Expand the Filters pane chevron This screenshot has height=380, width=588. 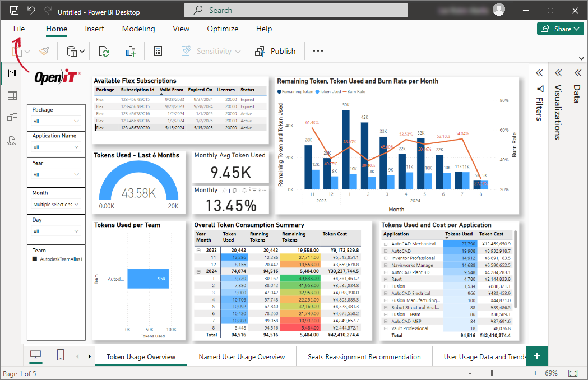pos(539,73)
